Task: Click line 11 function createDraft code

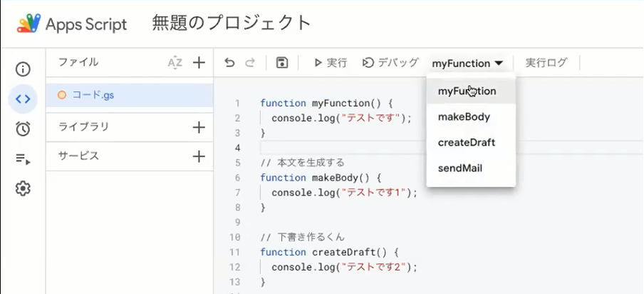Action: click(330, 252)
